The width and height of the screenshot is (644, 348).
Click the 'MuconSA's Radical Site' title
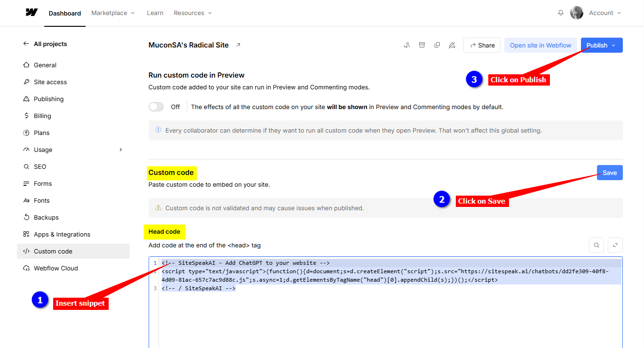[189, 45]
